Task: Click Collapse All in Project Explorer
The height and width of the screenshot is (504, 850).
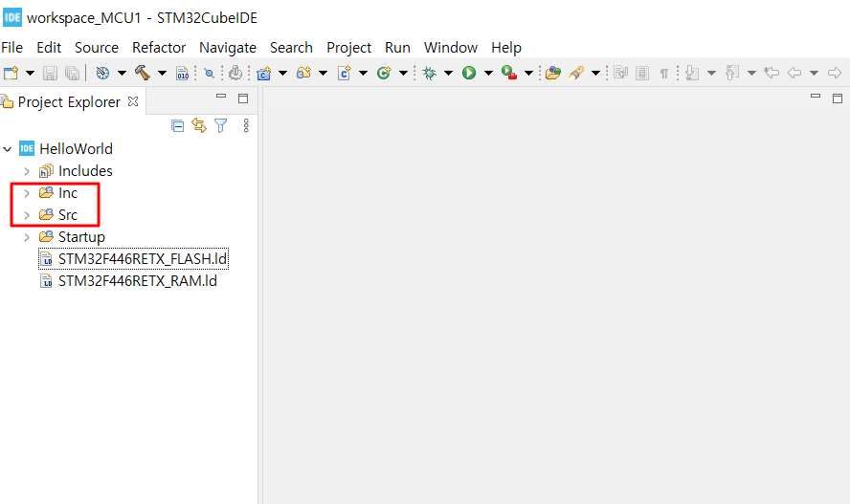Action: [x=177, y=126]
